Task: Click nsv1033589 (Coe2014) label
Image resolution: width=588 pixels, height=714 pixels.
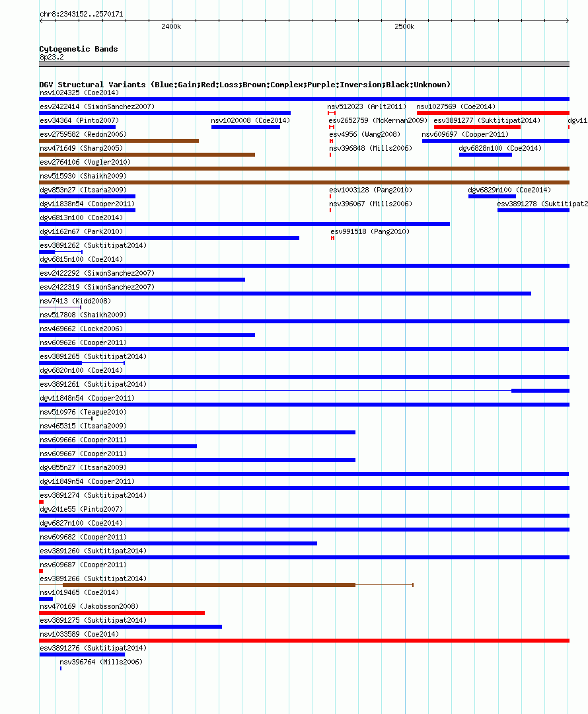Action: 79,634
